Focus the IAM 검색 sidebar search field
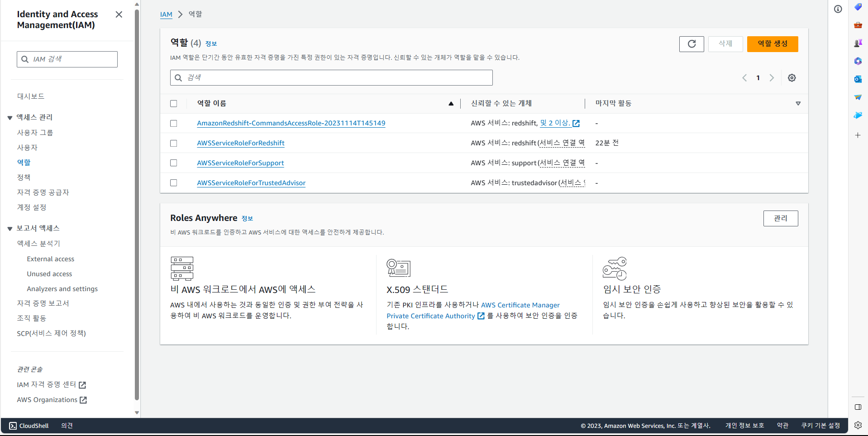This screenshot has width=868, height=436. coord(67,59)
